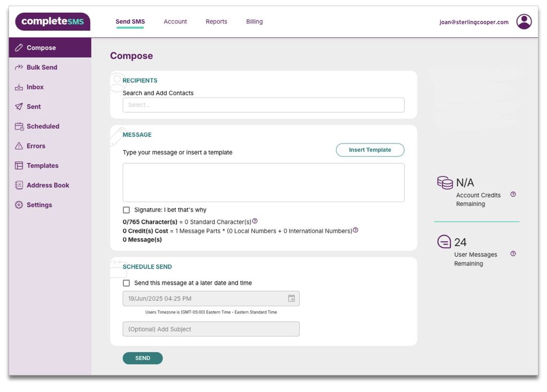Click the SEND button
The height and width of the screenshot is (392, 547).
coord(142,358)
